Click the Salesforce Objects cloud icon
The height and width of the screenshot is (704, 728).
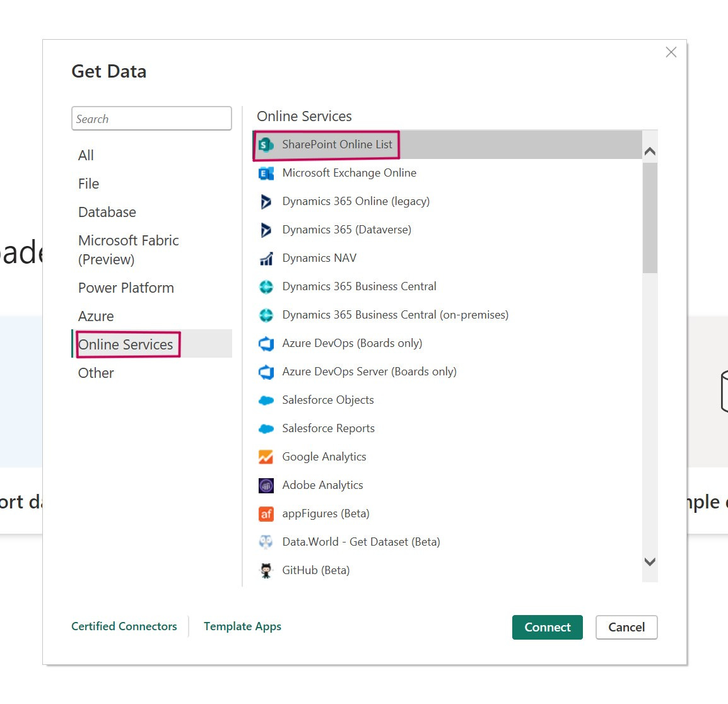pos(266,401)
